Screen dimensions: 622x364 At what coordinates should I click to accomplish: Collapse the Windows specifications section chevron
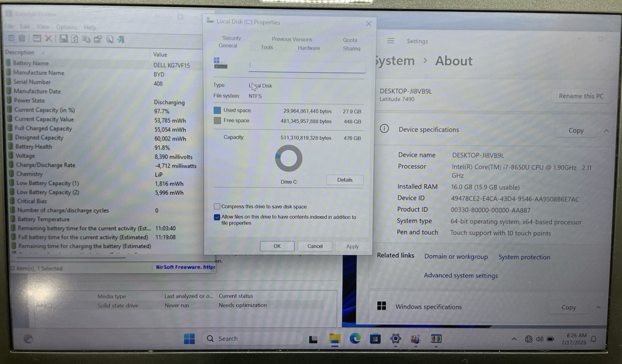[x=598, y=307]
